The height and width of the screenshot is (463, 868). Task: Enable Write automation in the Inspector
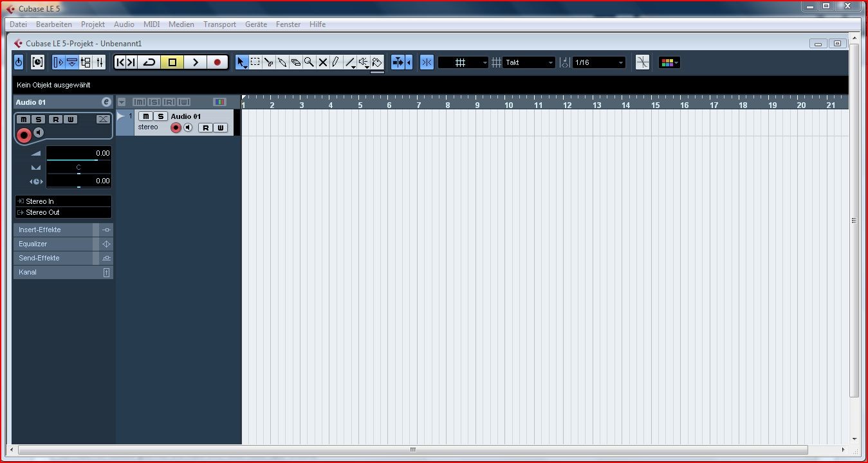click(x=70, y=120)
